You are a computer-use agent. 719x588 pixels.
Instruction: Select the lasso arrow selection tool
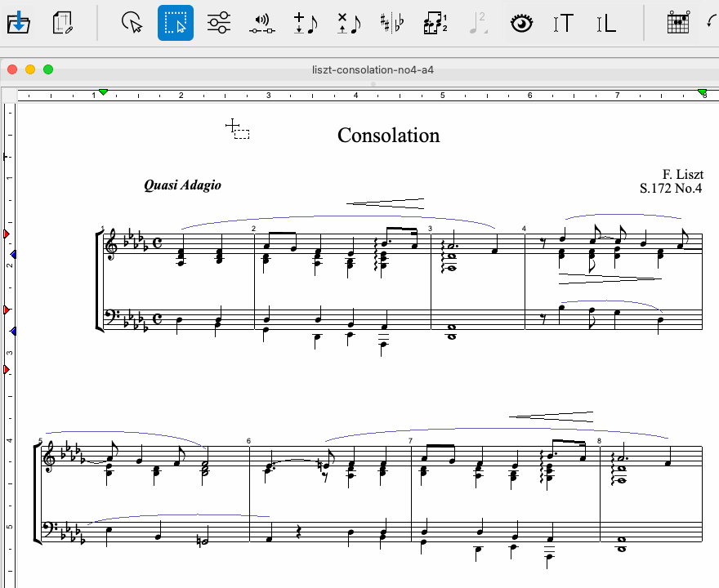click(x=132, y=23)
